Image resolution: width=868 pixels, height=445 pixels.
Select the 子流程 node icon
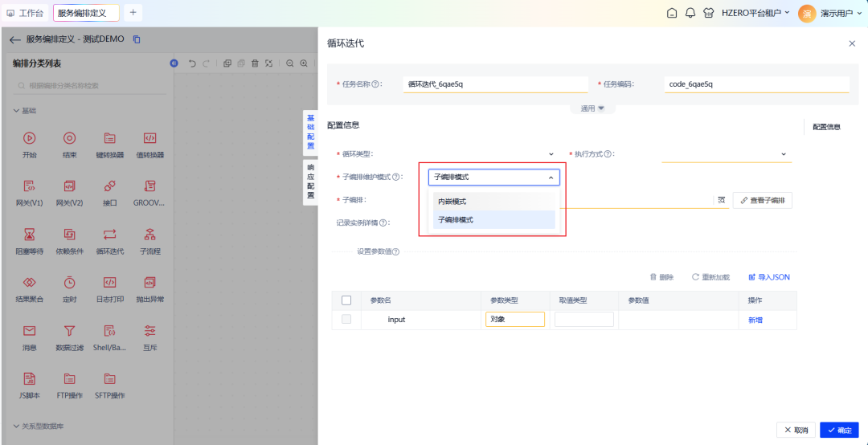pos(150,234)
